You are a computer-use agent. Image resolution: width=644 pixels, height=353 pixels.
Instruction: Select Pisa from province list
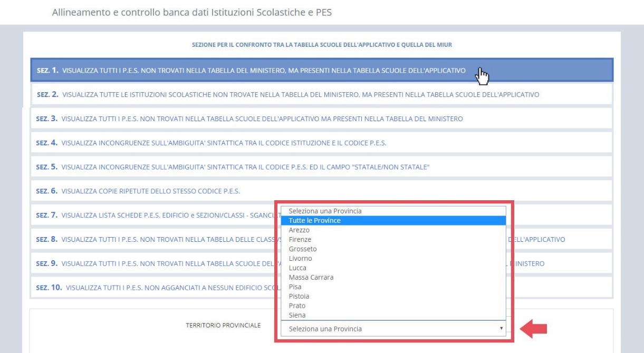(x=393, y=287)
